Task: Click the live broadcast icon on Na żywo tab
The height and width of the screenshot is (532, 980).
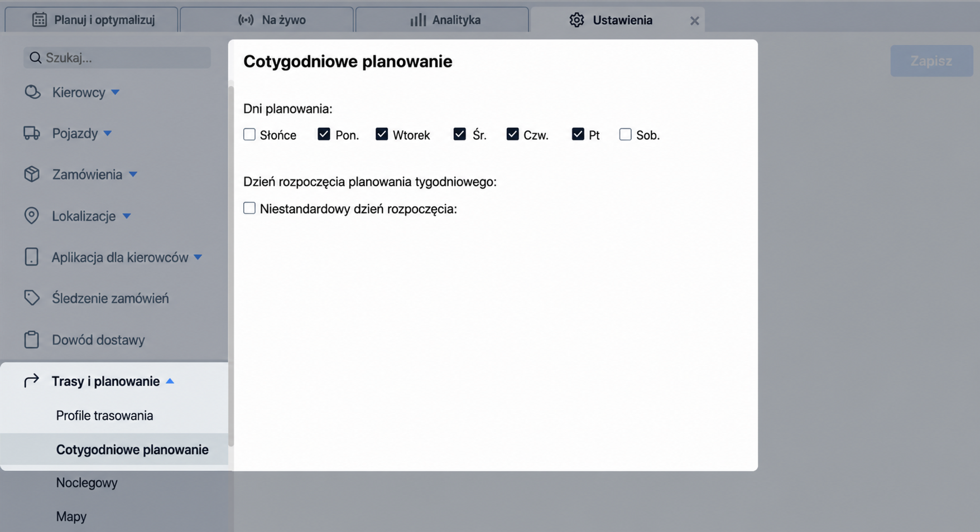Action: coord(246,20)
